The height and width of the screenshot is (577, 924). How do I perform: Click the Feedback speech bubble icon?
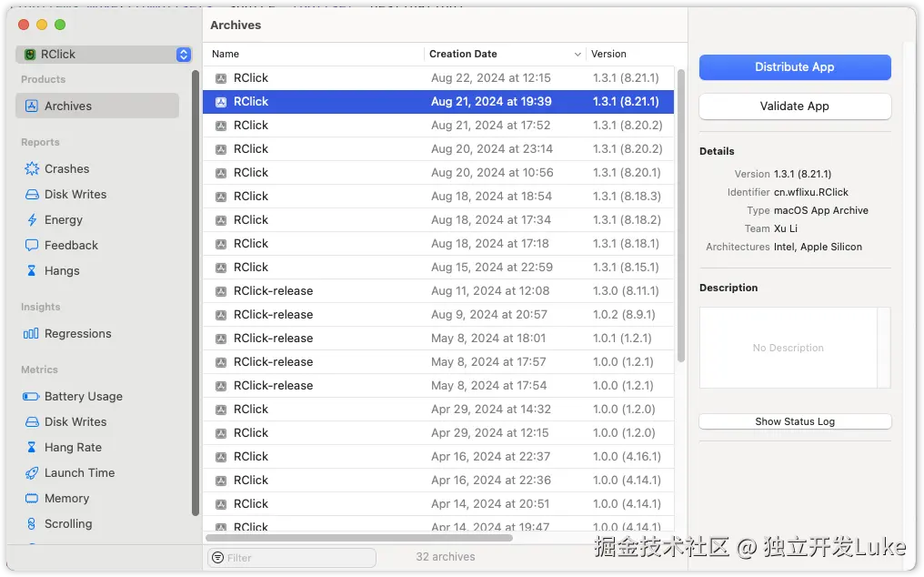point(31,245)
